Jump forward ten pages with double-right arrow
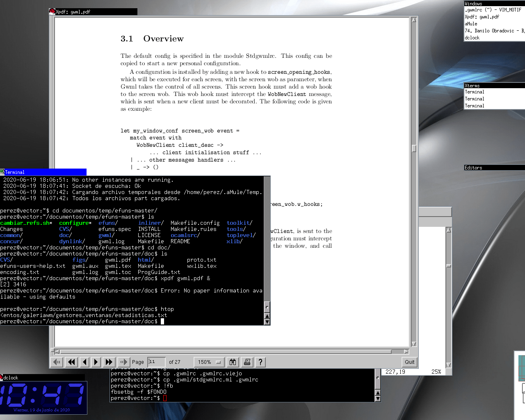 click(109, 362)
